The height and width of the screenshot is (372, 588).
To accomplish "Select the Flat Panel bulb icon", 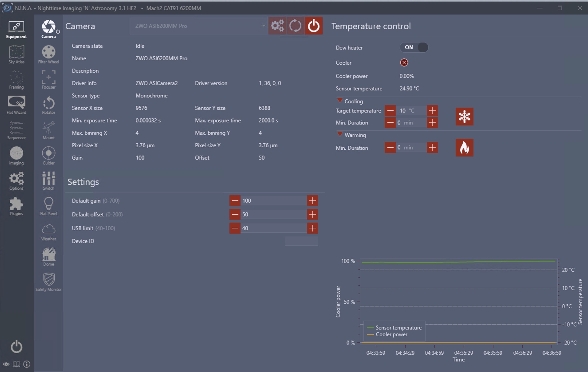I will [x=49, y=206].
